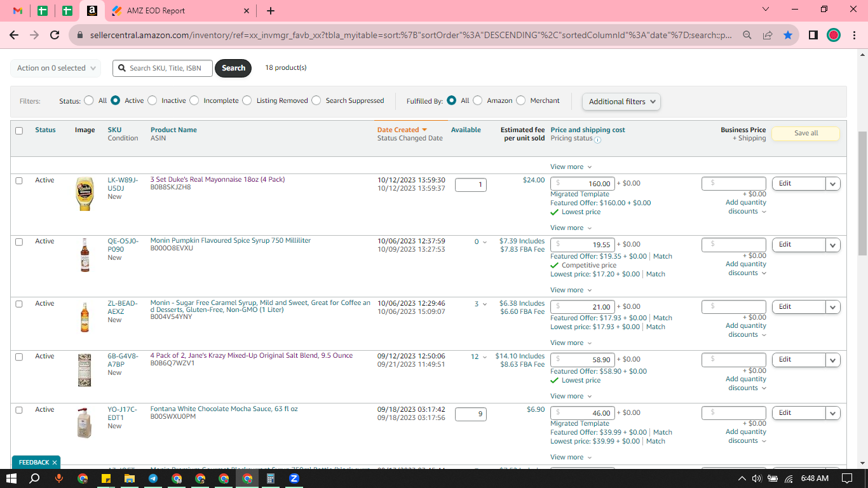This screenshot has height=488, width=868.
Task: Open the Chrome side panel
Action: [x=813, y=36]
